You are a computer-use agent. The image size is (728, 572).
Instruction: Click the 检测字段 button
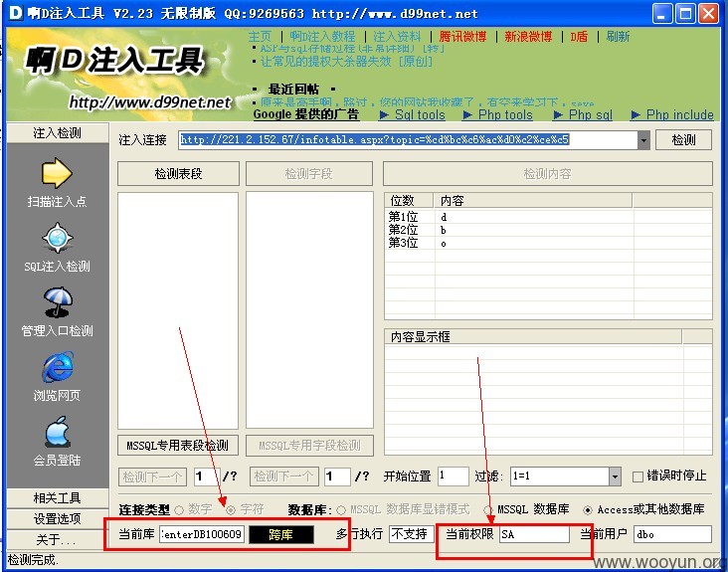(x=308, y=174)
